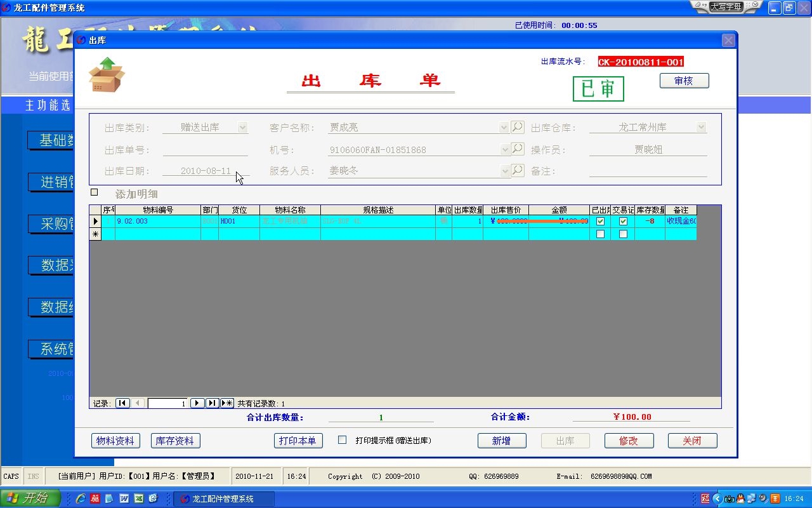Go to the previous record
Viewport: 812px width, 508px height.
coord(138,403)
